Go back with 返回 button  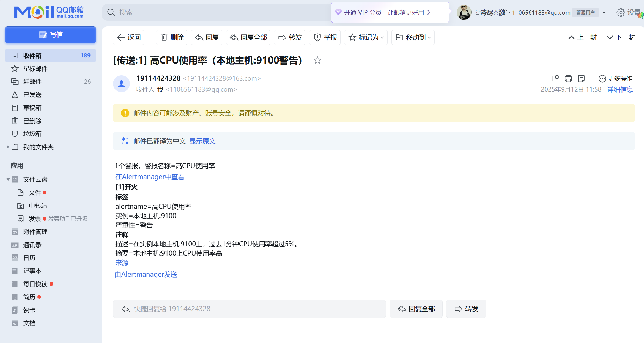coord(129,37)
